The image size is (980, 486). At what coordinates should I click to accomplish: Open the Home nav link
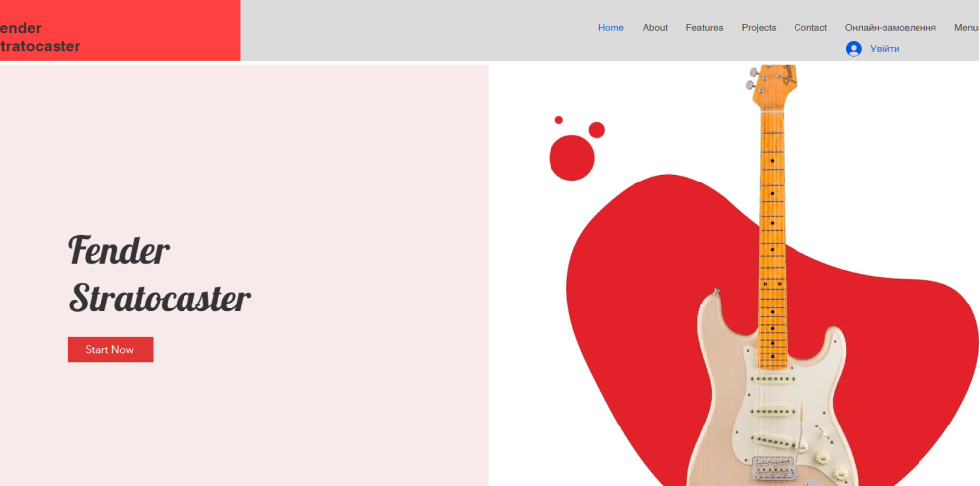tap(611, 28)
